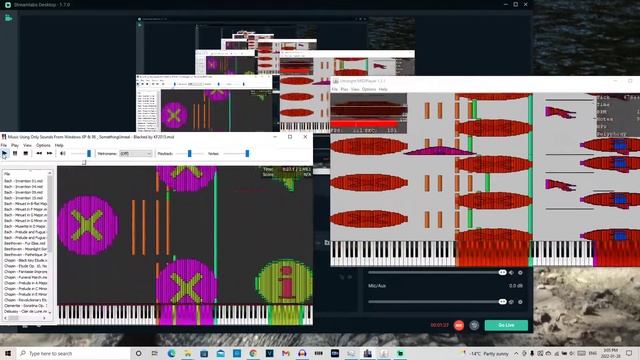Open the Options menu in the front MIDI player
640x360 pixels.
pyautogui.click(x=43, y=145)
